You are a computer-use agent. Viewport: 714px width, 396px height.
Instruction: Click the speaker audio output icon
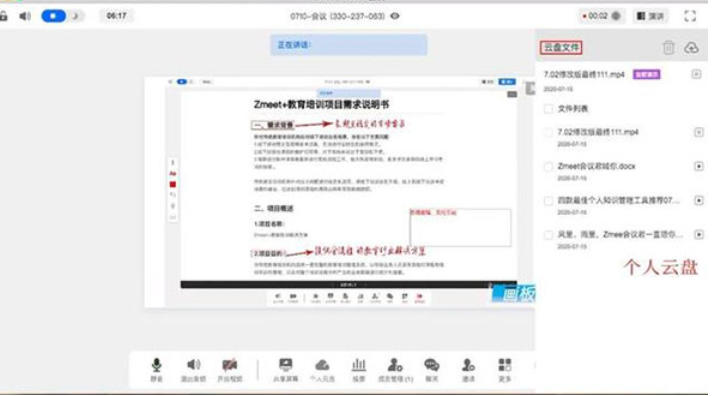click(x=194, y=365)
